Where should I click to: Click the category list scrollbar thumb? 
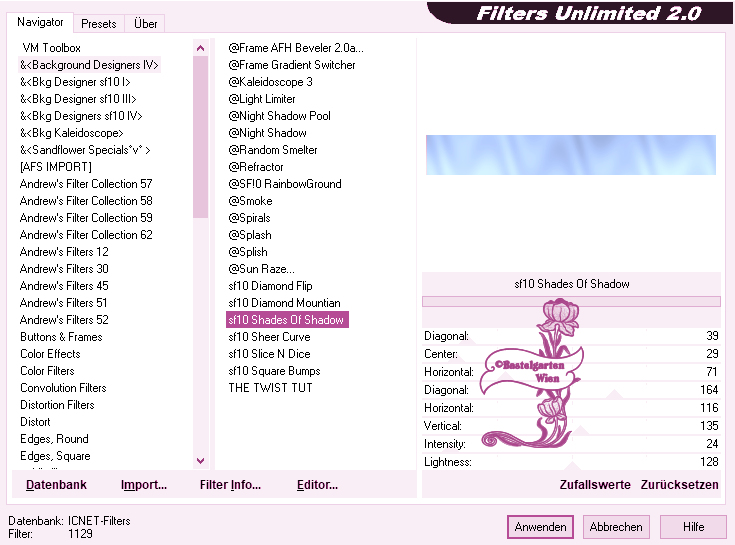[x=201, y=137]
